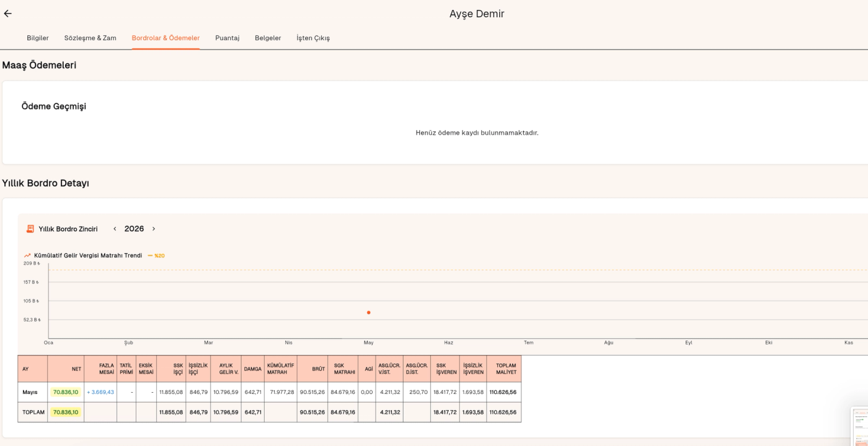This screenshot has width=868, height=446.
Task: Click the DAMGA column header
Action: [x=253, y=369]
